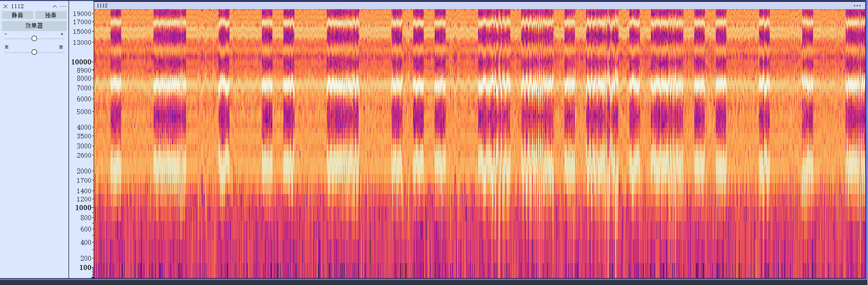The height and width of the screenshot is (285, 868).
Task: Click the 左 (left) pan label
Action: pos(6,47)
